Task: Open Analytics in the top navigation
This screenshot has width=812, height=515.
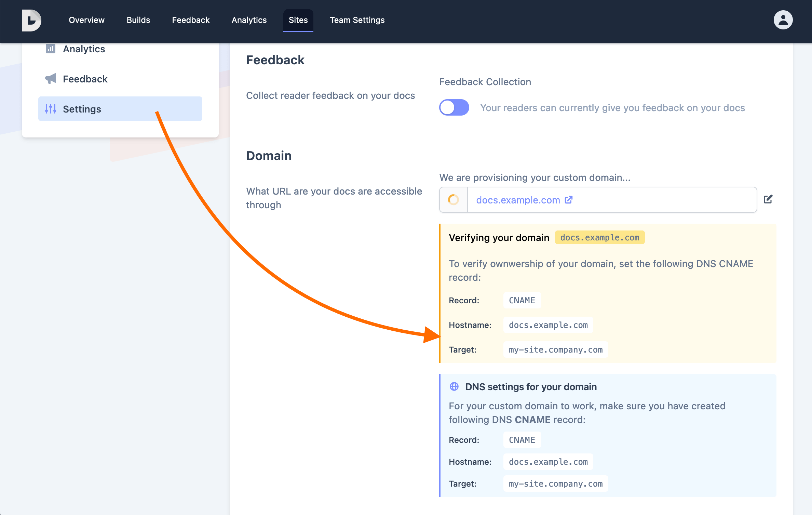Action: [x=249, y=20]
